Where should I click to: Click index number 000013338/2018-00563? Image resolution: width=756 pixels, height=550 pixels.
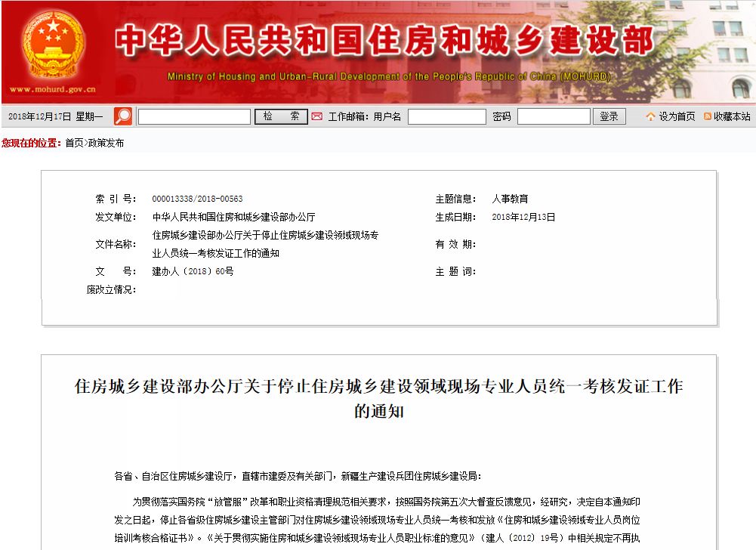tap(197, 199)
